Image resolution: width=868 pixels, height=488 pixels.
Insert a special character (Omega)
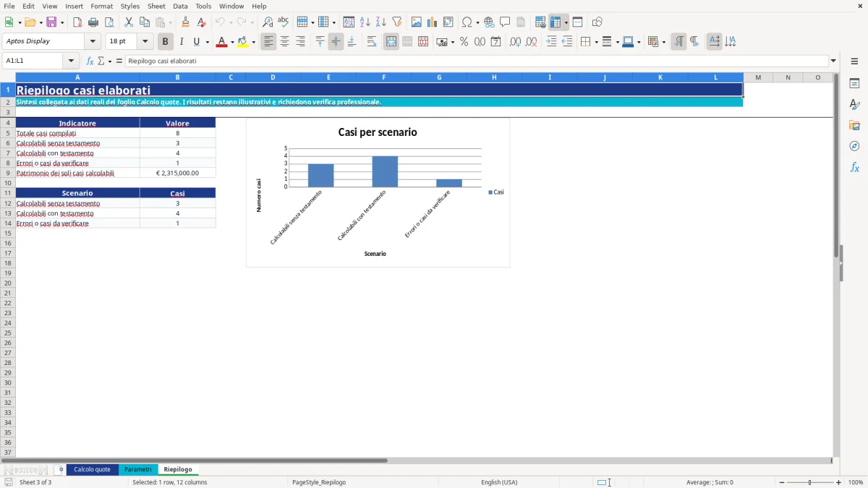(467, 22)
